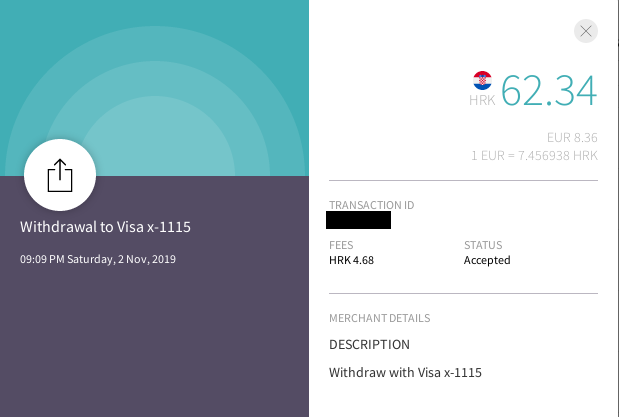The image size is (619, 417).
Task: Click the Status label
Action: [483, 245]
